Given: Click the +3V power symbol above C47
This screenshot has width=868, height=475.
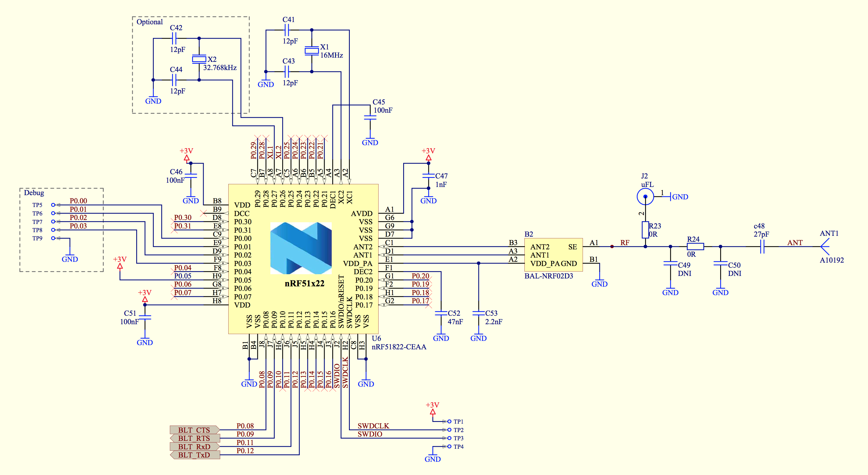Looking at the screenshot, I should coord(428,155).
